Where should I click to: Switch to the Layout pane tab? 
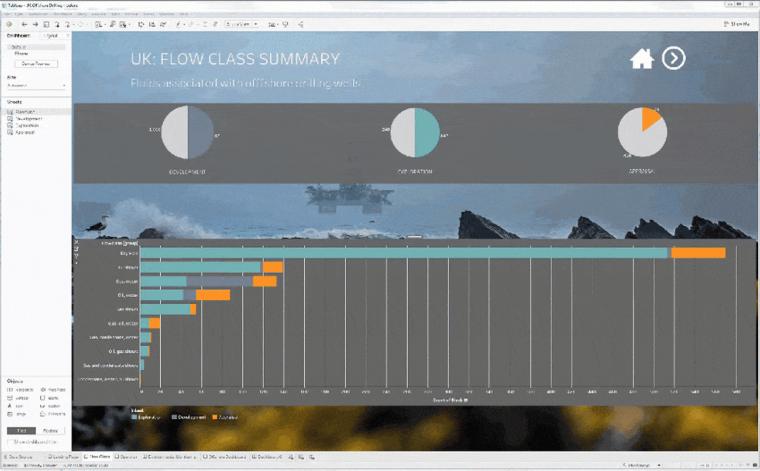click(51, 36)
